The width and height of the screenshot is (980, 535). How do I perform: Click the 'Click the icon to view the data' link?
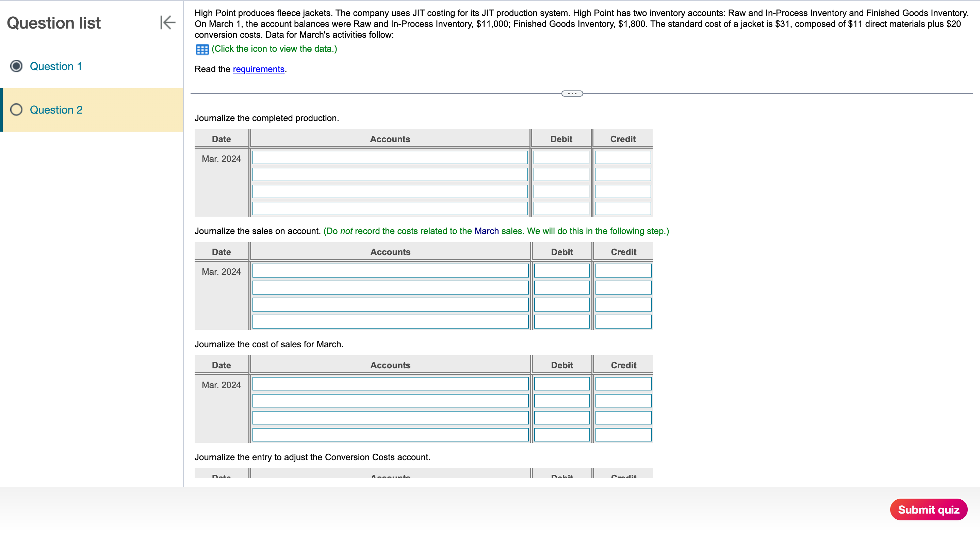pyautogui.click(x=274, y=49)
